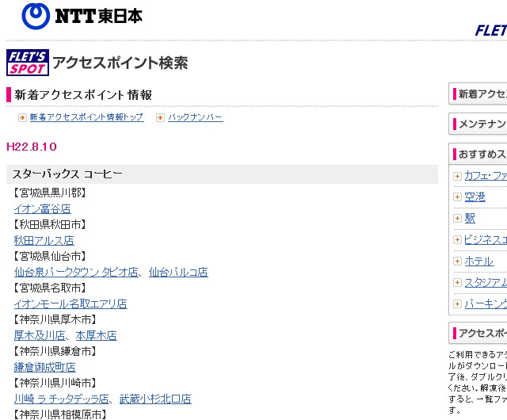Click 【宮城県仙台市】 region label
The width and height of the screenshot is (507, 420).
[49, 256]
